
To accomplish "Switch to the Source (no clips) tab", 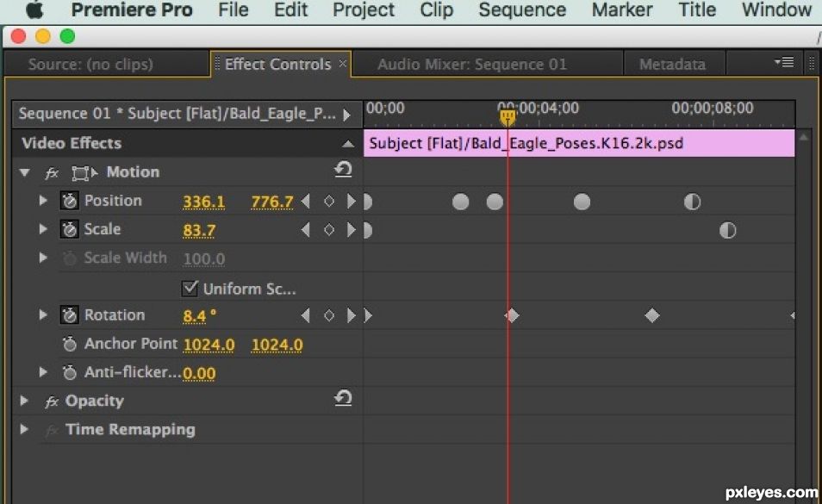I will coord(90,64).
